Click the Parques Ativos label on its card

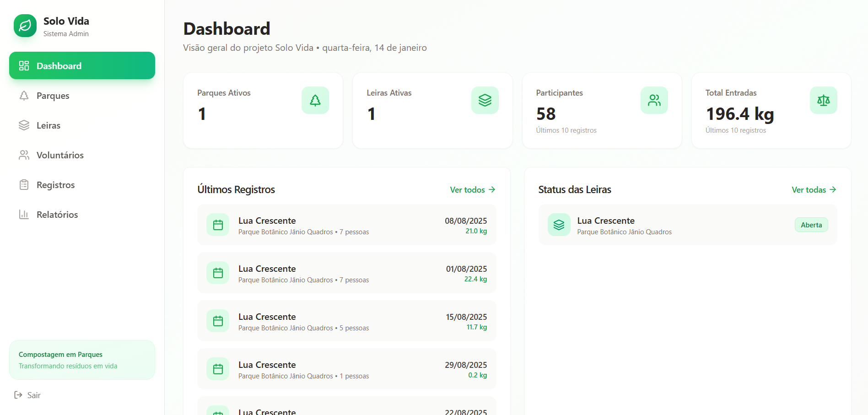(x=224, y=93)
